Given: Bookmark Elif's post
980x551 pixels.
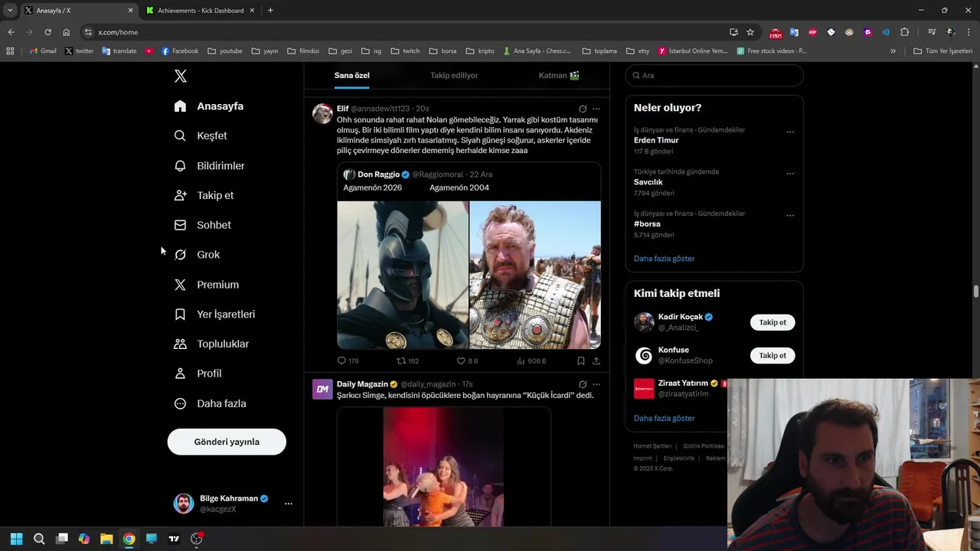Looking at the screenshot, I should tap(581, 360).
